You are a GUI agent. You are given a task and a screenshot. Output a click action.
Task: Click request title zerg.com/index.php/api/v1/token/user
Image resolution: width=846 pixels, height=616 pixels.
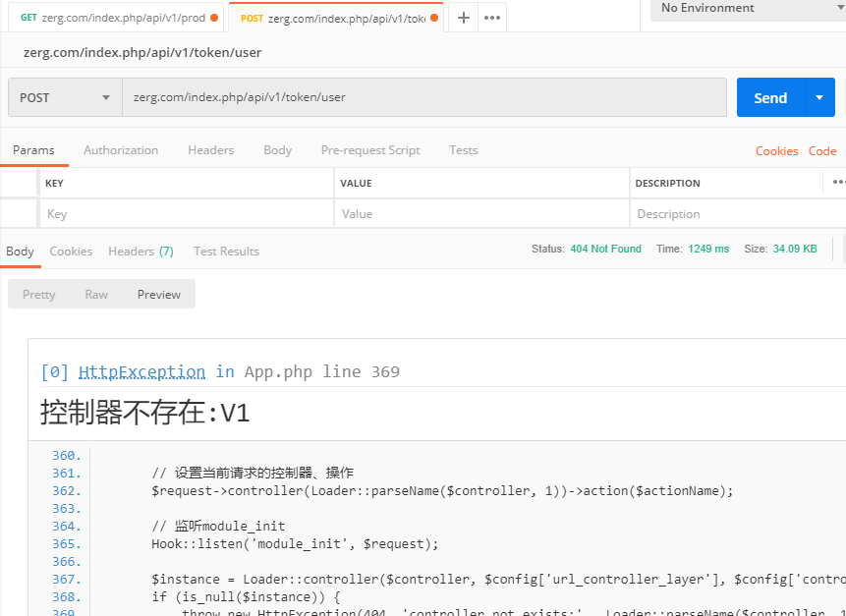click(142, 52)
